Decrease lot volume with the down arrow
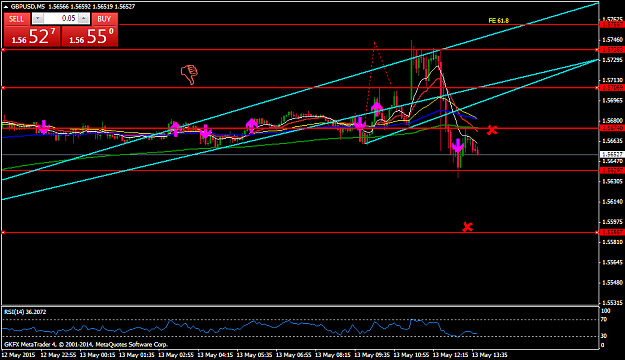 37,18
